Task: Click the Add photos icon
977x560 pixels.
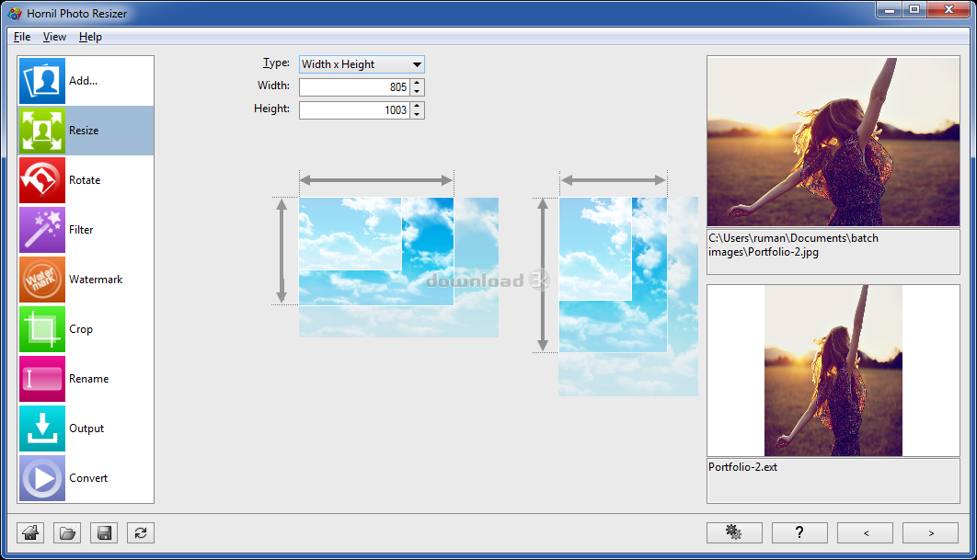Action: tap(41, 81)
